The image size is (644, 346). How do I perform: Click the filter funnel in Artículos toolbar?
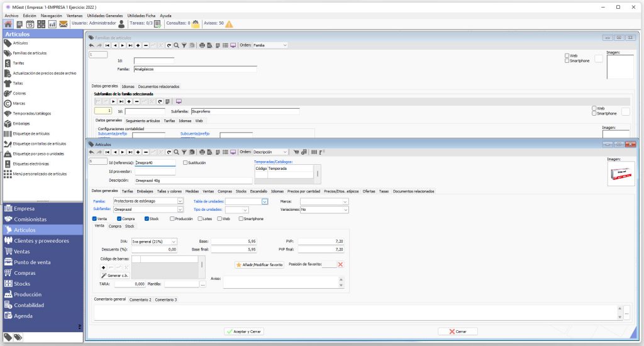(x=184, y=152)
